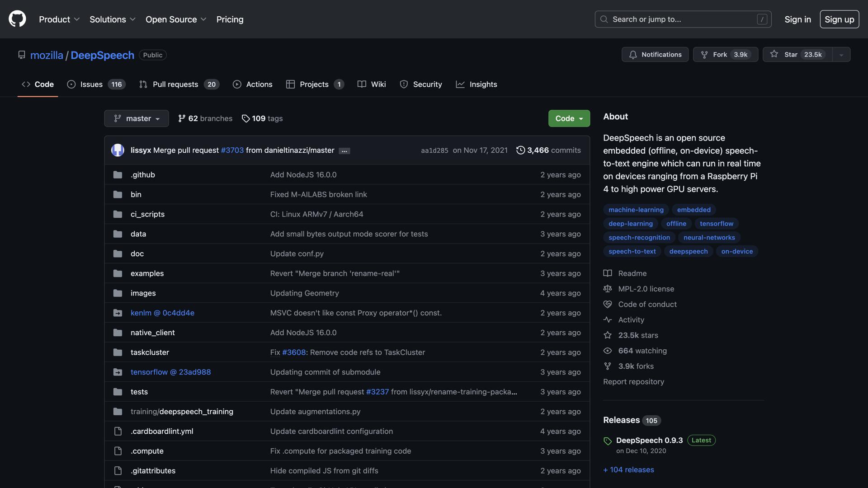Open commit history via clock icon
This screenshot has height=488, width=868.
520,150
